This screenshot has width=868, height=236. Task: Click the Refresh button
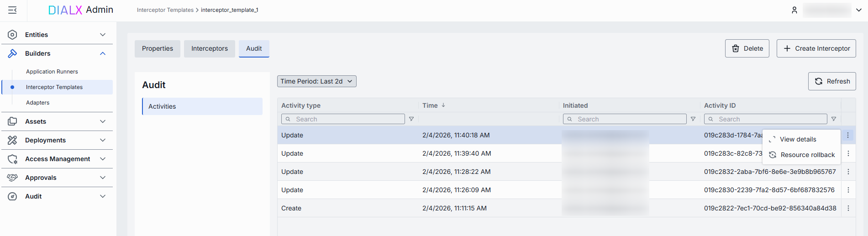tap(832, 81)
